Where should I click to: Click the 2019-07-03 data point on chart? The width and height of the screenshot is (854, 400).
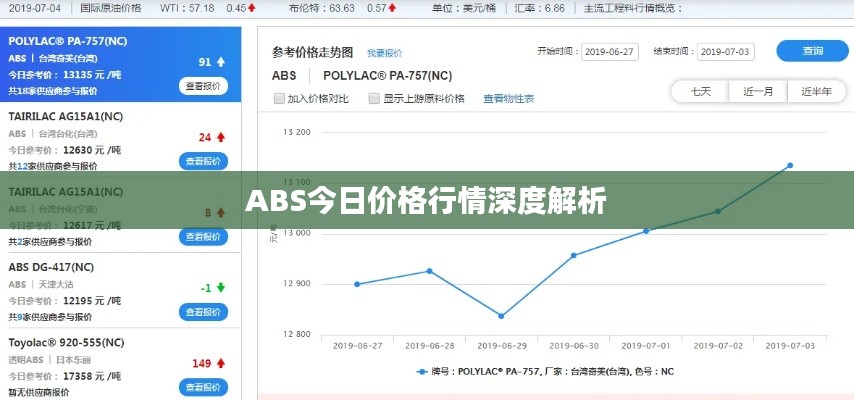point(789,165)
